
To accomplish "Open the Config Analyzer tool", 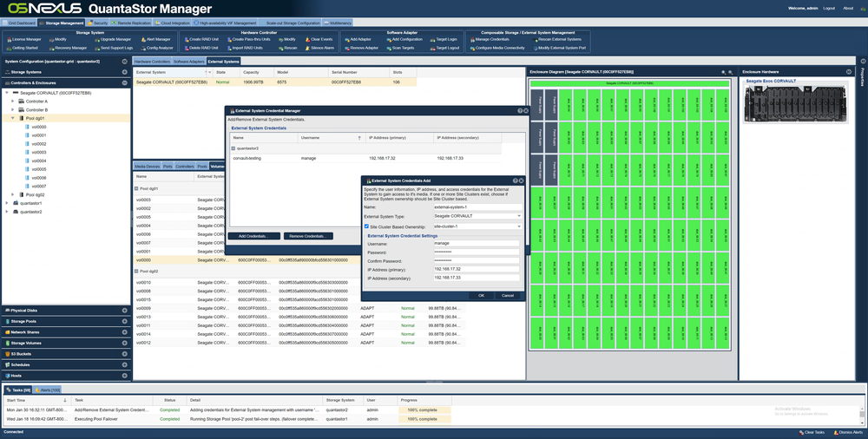I will pos(156,49).
